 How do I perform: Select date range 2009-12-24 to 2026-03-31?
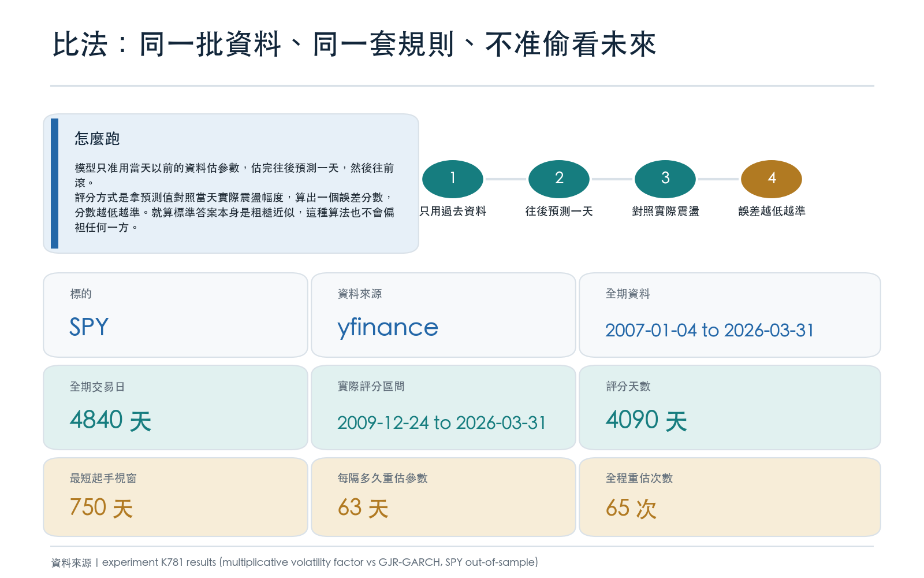(442, 423)
